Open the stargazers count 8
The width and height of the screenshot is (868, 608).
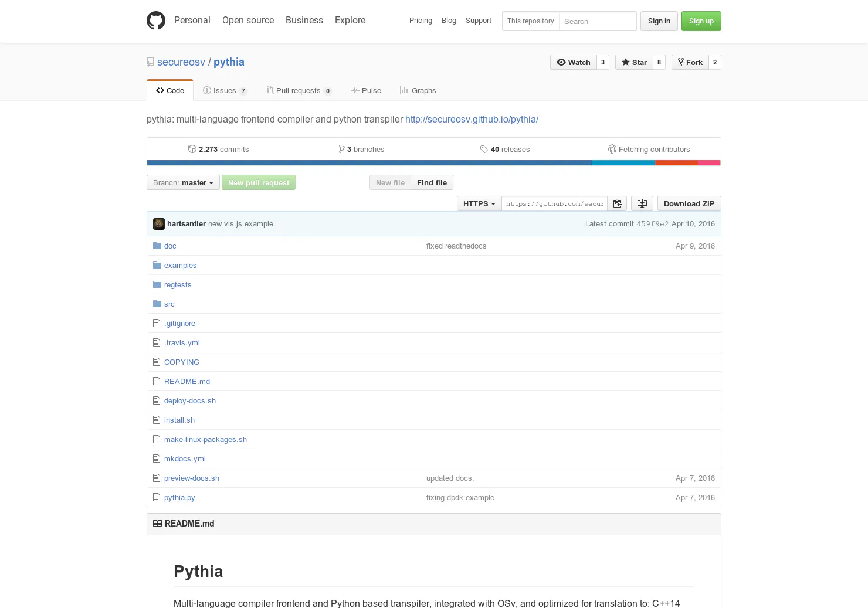tap(659, 62)
